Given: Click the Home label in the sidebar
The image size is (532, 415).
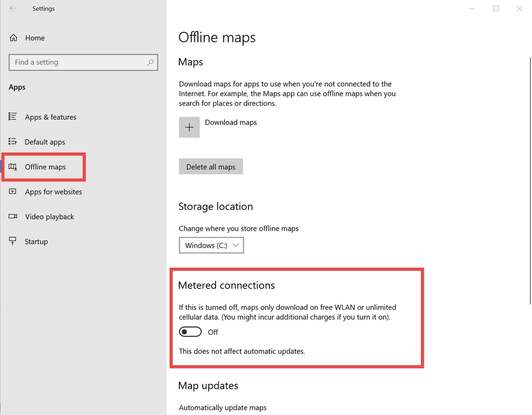Looking at the screenshot, I should tap(35, 38).
